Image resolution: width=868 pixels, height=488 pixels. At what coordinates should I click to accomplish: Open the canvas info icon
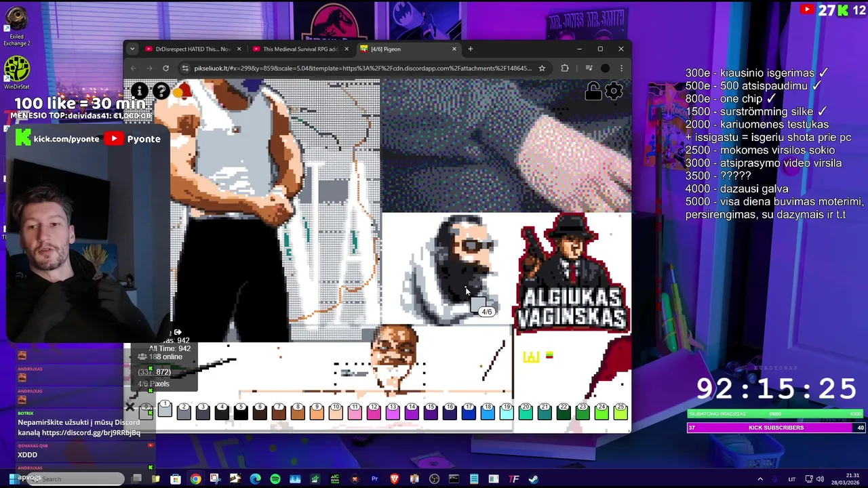pos(139,90)
